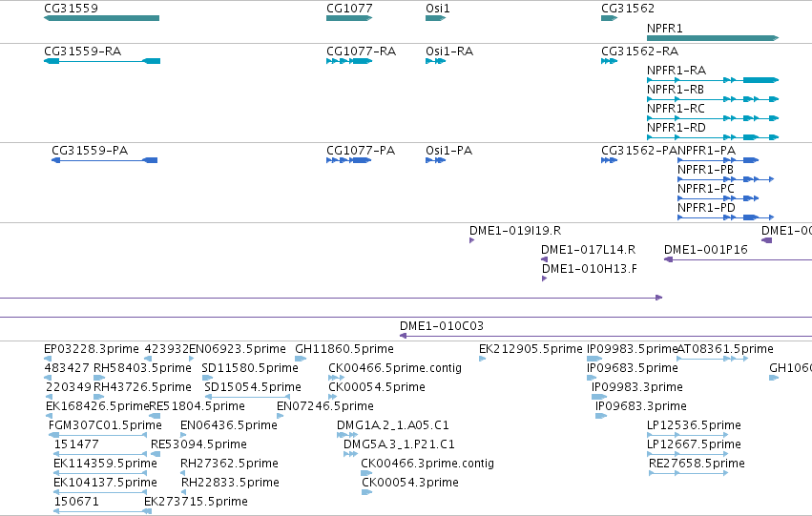Viewport: 812px width, 516px height.
Task: Click the EK114359.5prime EST
Action: 100,474
